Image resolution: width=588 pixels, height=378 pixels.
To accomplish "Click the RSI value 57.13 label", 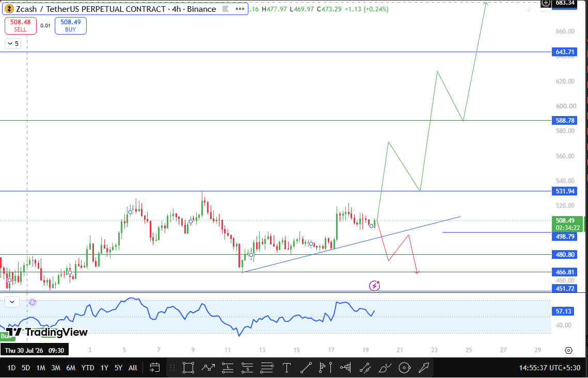I will point(564,311).
